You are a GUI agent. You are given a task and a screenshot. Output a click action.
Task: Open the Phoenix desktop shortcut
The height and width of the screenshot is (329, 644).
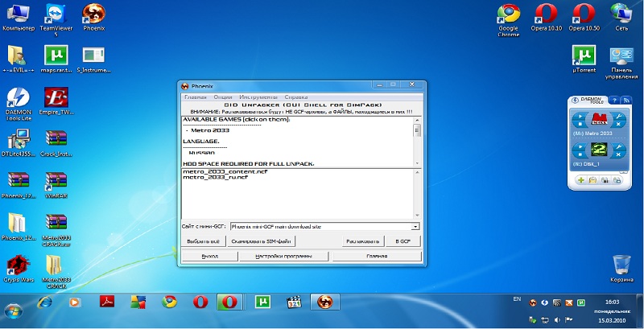point(94,18)
